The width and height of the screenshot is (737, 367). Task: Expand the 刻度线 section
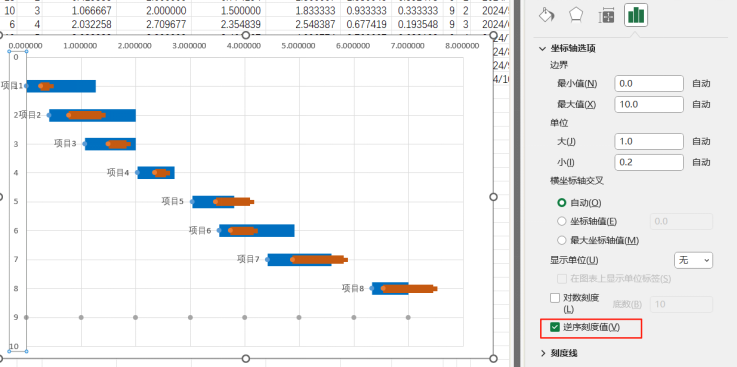point(543,353)
